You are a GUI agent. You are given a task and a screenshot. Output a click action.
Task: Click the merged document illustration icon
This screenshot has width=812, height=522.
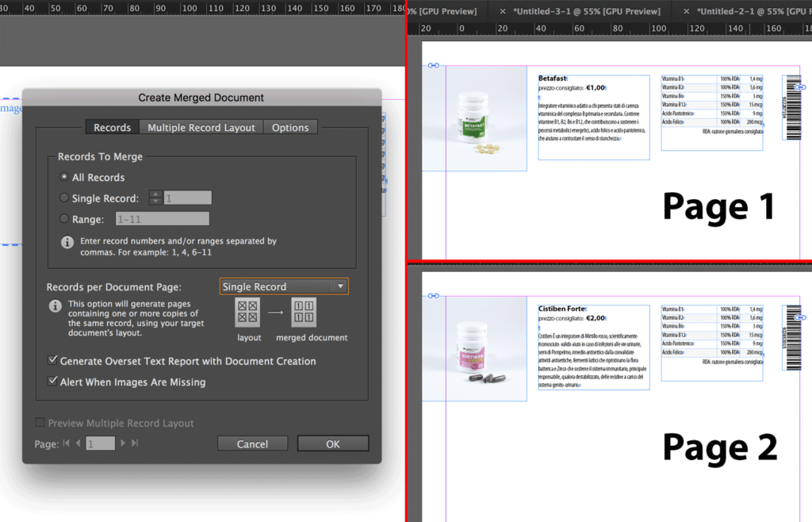[304, 312]
